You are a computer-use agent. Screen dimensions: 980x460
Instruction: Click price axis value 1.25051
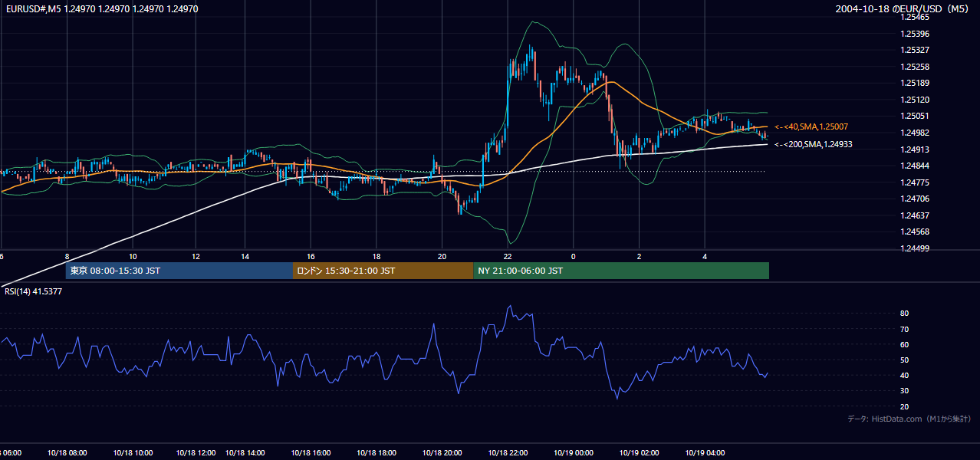(915, 116)
